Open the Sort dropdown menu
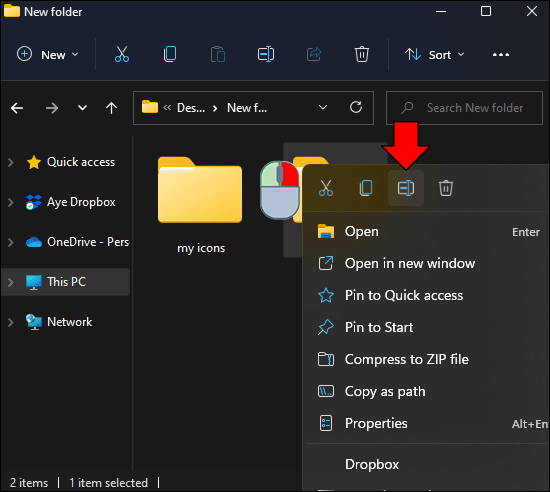The image size is (550, 492). [435, 55]
